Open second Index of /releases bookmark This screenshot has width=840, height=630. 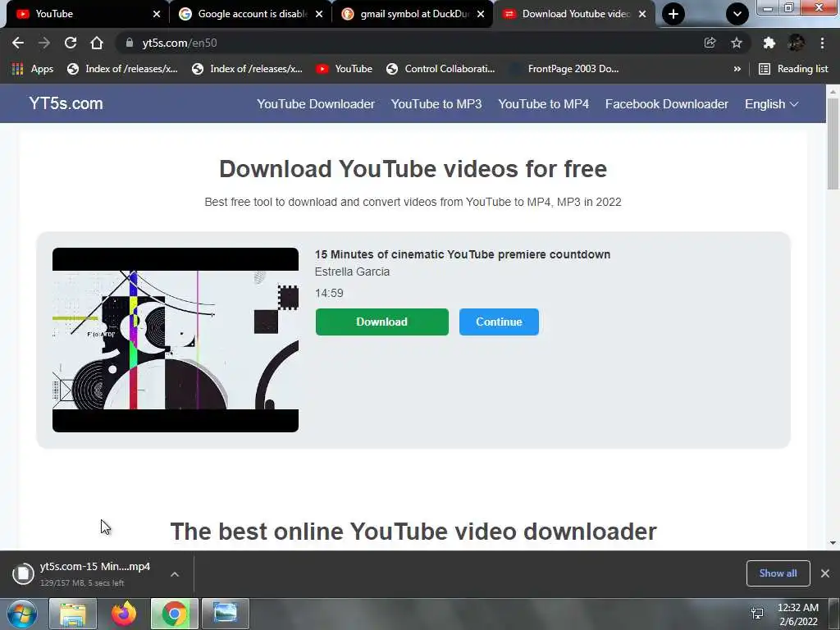click(x=247, y=69)
